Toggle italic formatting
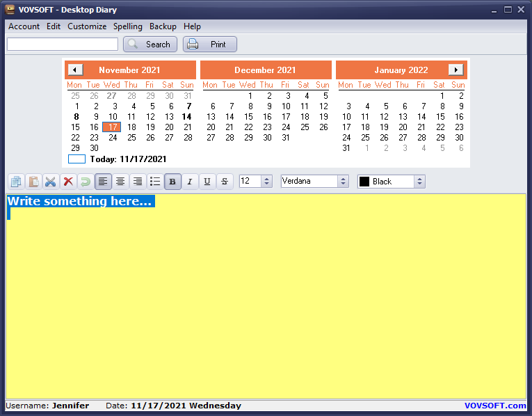 tap(190, 182)
